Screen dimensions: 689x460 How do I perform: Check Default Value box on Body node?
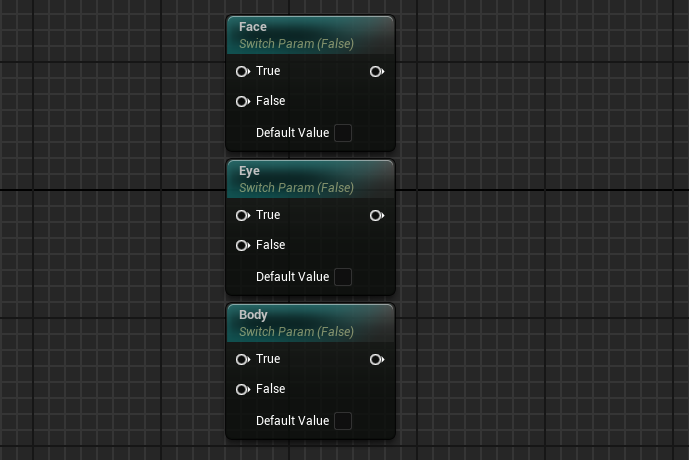click(343, 421)
